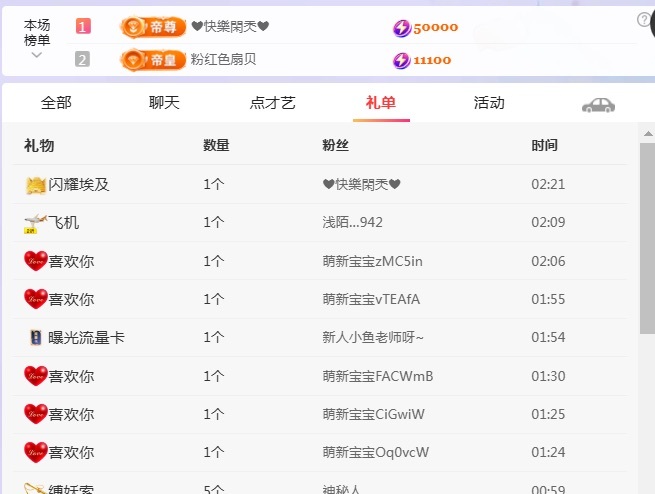655x494 pixels.
Task: Click the lightning coin icon beside 11100
Action: (x=401, y=61)
